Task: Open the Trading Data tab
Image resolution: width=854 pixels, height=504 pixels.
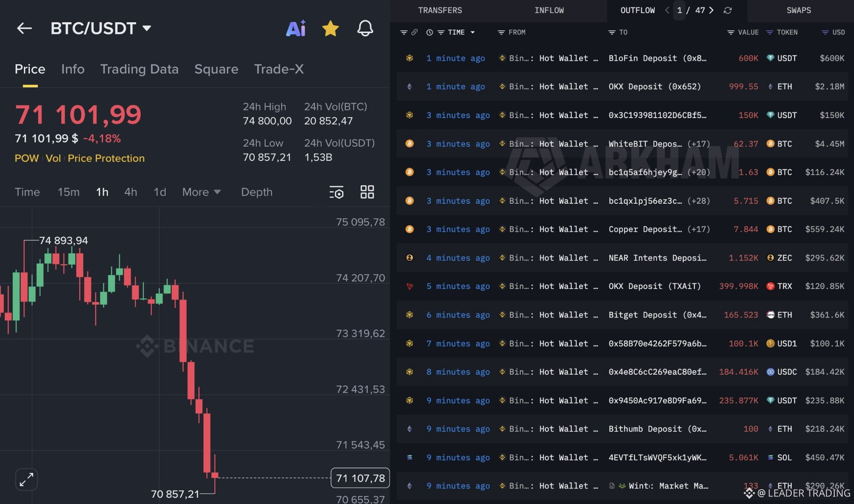Action: point(139,69)
